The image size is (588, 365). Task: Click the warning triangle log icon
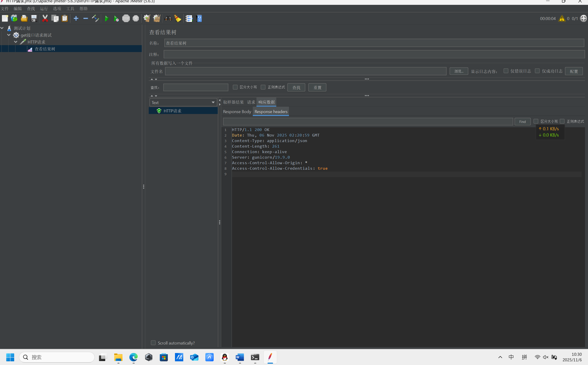pyautogui.click(x=562, y=19)
